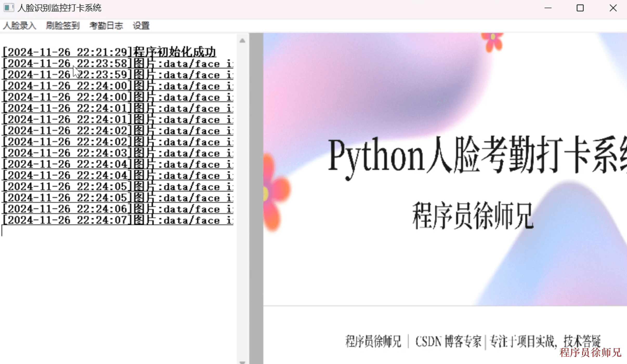Click the log entry timestamped 22:24:06
The height and width of the screenshot is (364, 627).
tap(118, 208)
